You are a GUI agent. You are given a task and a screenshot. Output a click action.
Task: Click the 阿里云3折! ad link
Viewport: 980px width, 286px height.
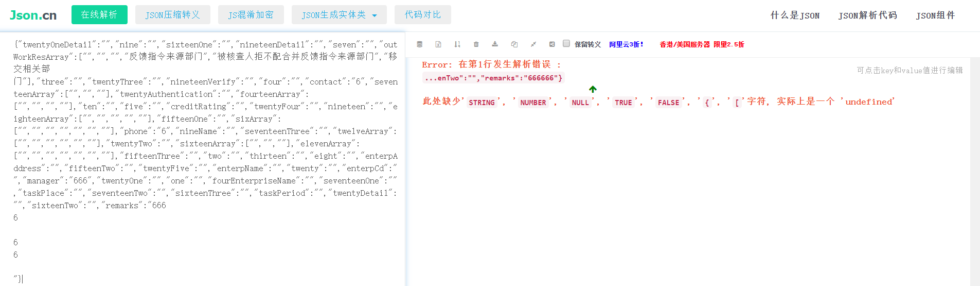pos(626,44)
